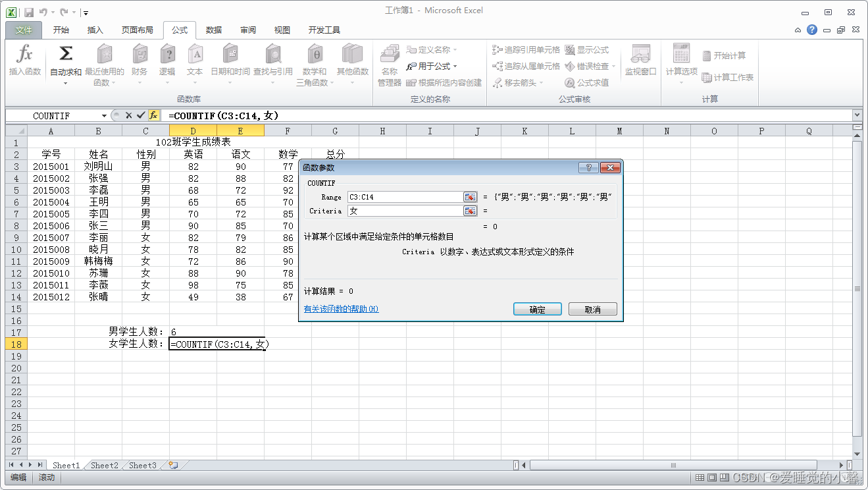Click the Save icon in quick access toolbar
Viewport: 868px width, 490px height.
[x=29, y=12]
